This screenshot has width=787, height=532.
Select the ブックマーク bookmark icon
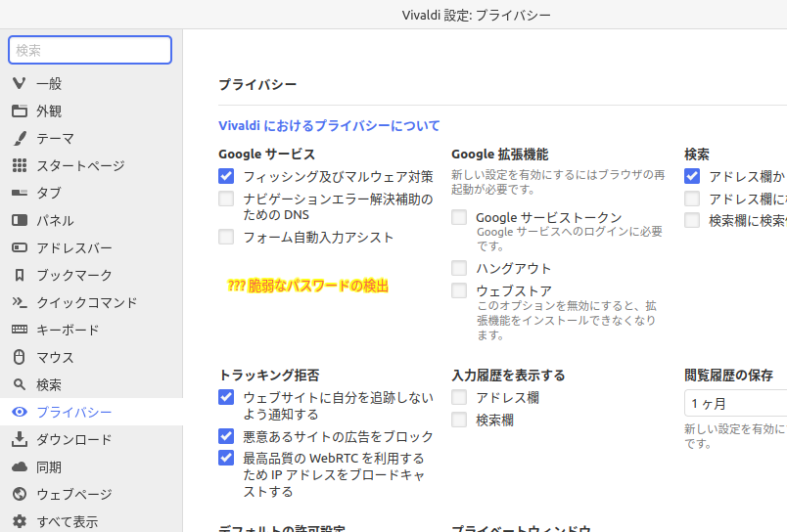tap(19, 275)
